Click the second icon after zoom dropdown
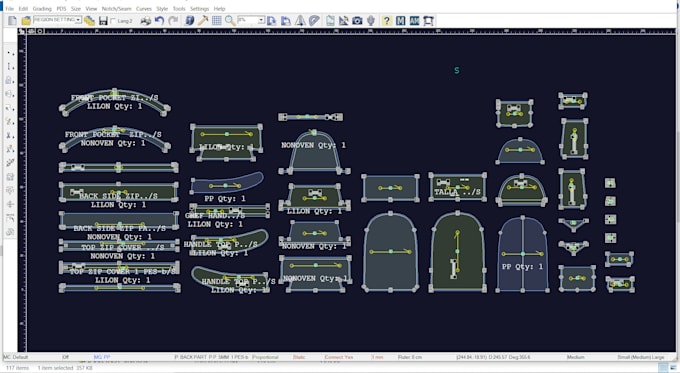 point(286,20)
